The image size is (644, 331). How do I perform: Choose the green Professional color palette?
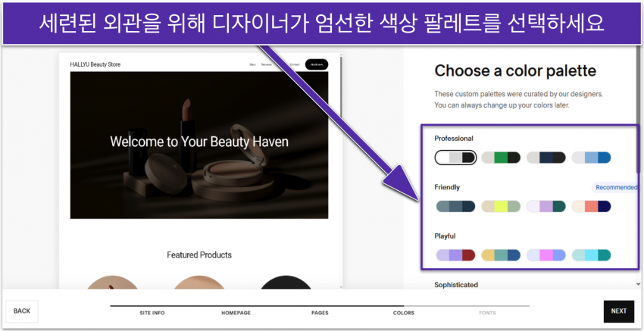click(500, 158)
